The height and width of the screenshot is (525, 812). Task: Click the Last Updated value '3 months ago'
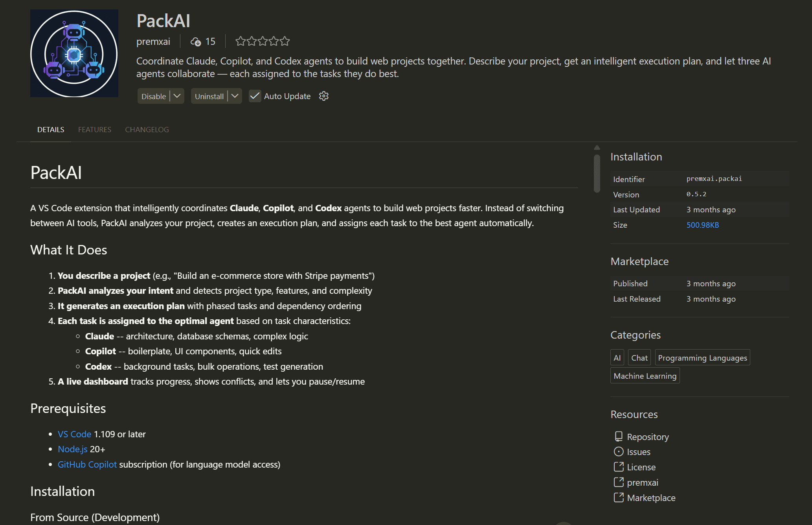711,210
